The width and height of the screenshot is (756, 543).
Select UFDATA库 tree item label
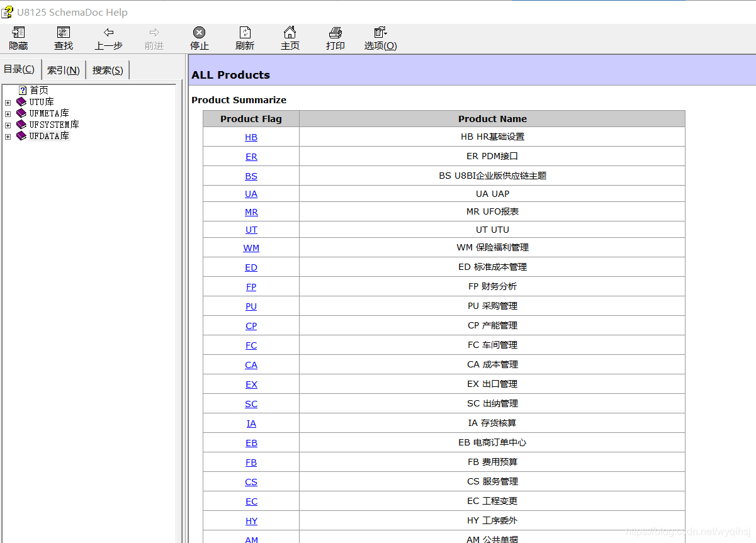click(x=49, y=136)
